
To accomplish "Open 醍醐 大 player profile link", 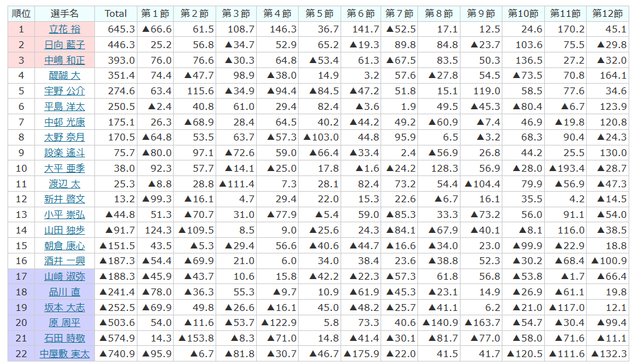I will 64,76.
